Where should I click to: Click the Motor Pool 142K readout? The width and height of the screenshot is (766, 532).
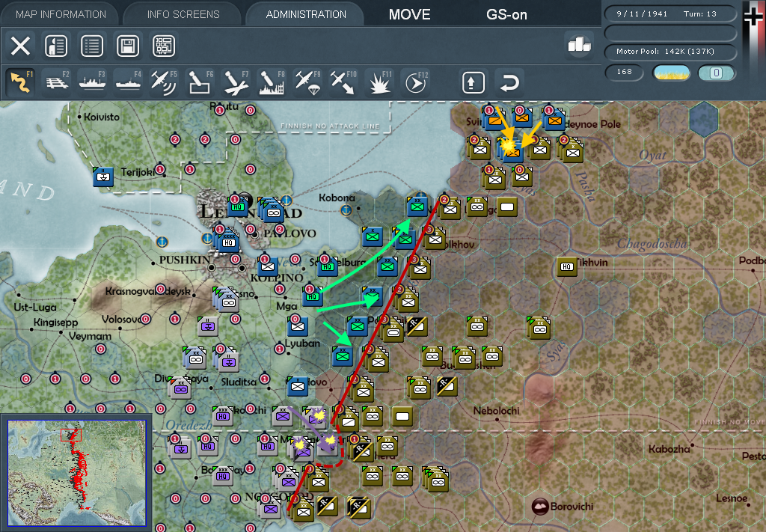click(x=670, y=52)
